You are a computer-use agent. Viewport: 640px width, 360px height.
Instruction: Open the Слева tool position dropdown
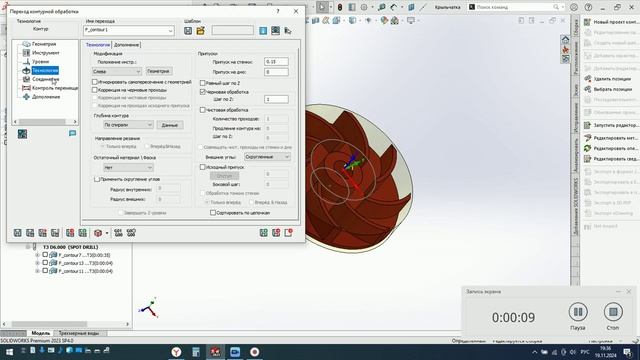tap(117, 71)
